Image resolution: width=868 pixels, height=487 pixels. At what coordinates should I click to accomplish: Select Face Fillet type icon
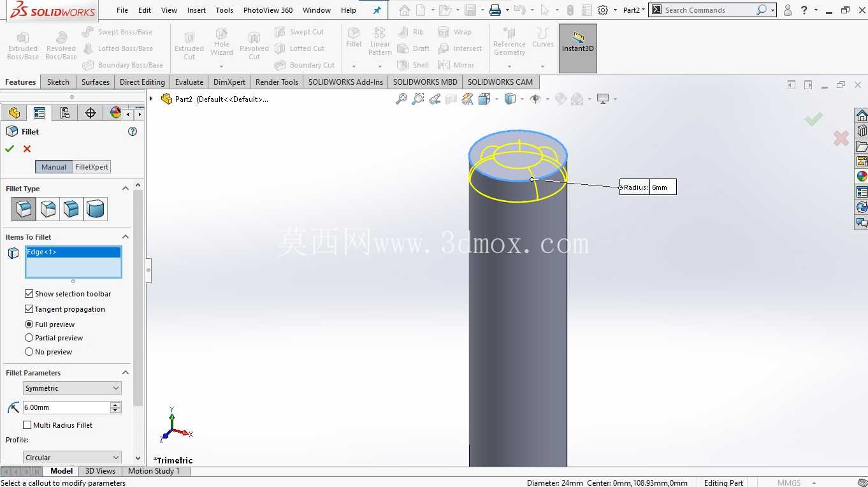71,209
